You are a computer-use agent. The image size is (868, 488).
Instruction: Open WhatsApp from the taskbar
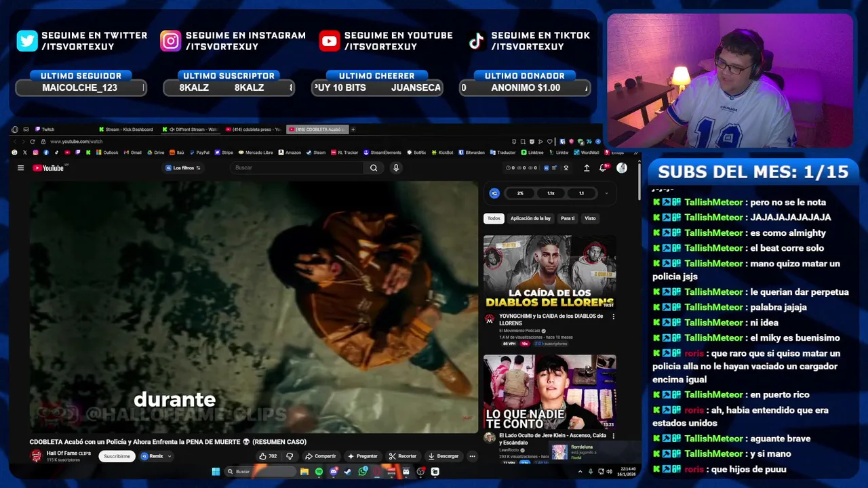tap(363, 472)
